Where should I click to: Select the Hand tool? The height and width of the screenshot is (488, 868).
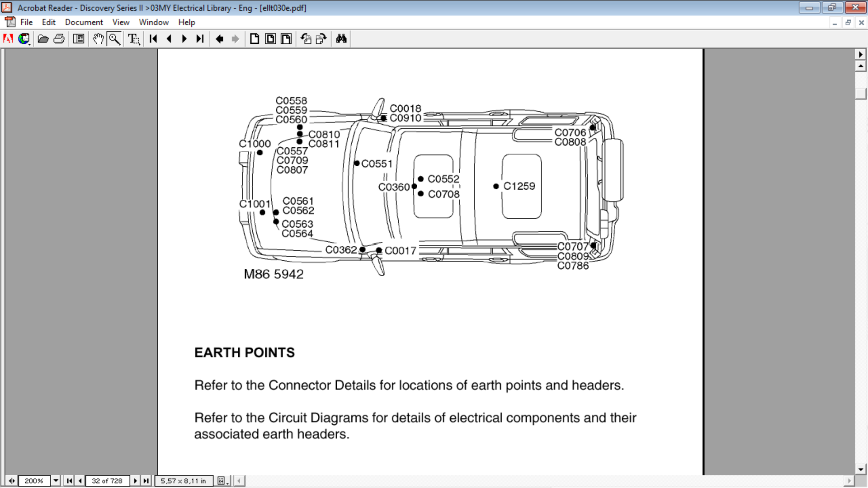pos(98,39)
